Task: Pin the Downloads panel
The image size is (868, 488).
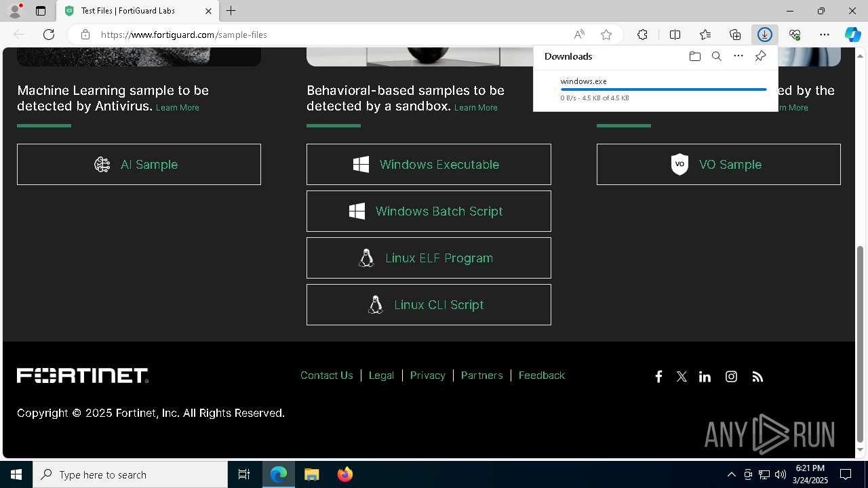Action: coord(760,56)
